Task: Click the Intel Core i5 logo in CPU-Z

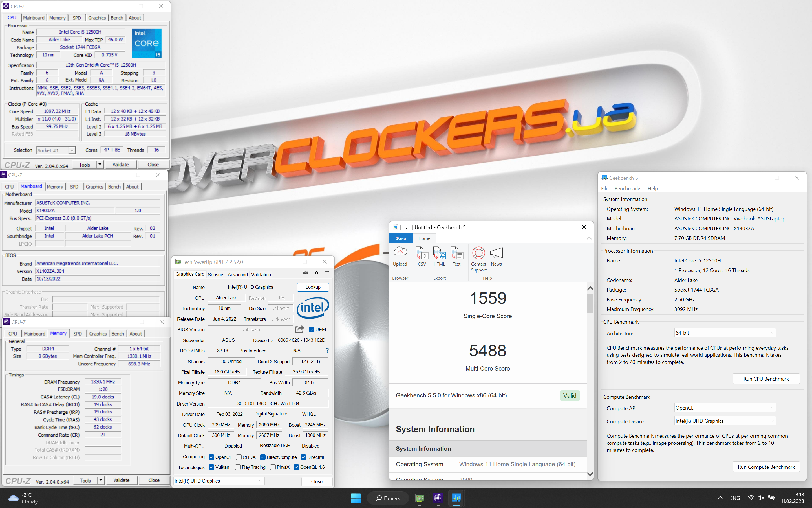Action: tap(147, 43)
